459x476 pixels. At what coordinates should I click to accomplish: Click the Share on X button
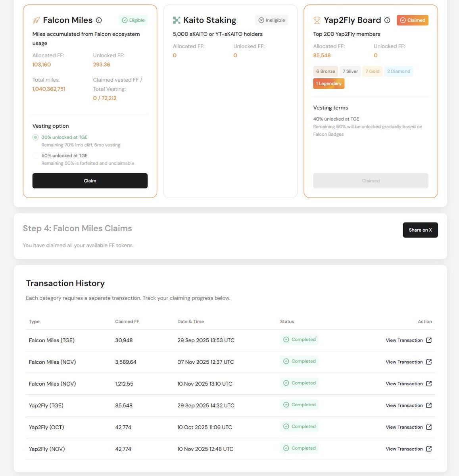coord(421,230)
